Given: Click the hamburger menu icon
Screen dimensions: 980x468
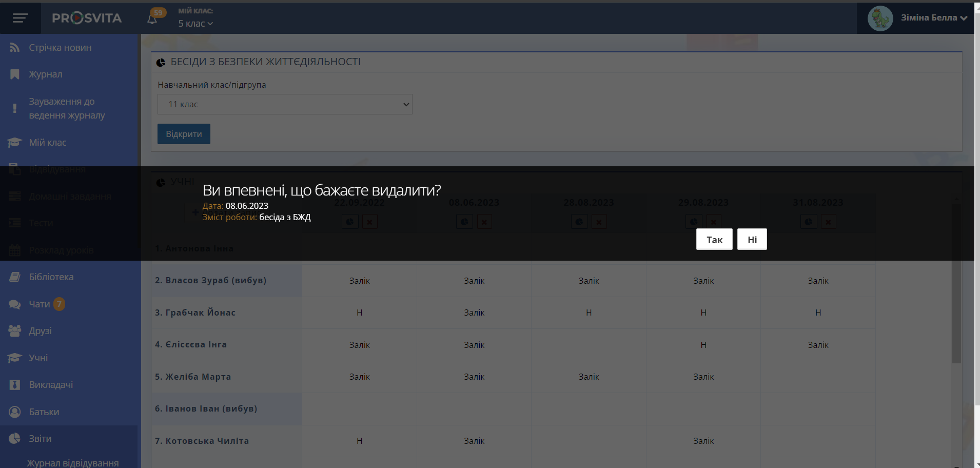Looking at the screenshot, I should pyautogui.click(x=20, y=18).
